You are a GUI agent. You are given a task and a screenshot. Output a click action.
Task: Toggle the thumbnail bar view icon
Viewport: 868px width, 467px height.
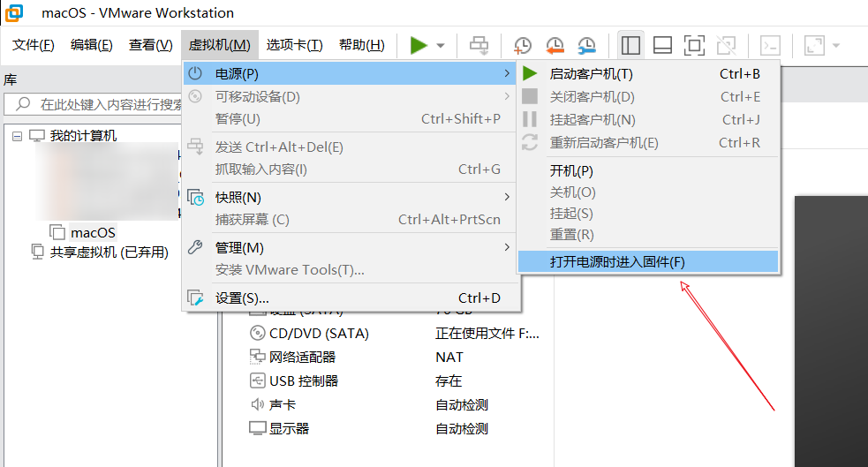tap(662, 45)
